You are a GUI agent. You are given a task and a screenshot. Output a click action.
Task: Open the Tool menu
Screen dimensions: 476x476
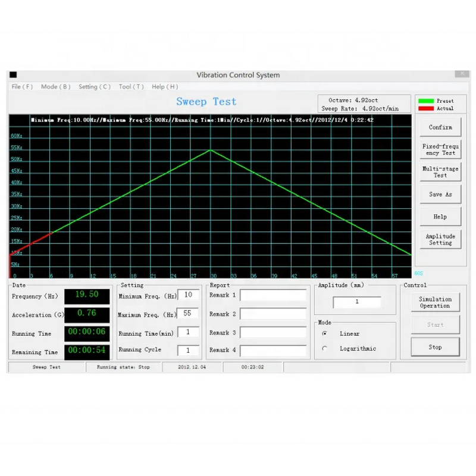click(131, 87)
